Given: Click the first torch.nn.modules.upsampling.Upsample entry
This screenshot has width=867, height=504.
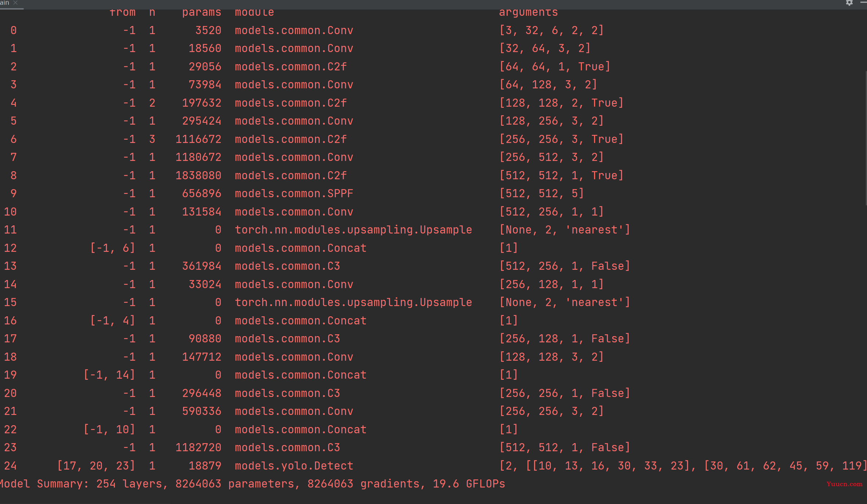Looking at the screenshot, I should click(353, 230).
